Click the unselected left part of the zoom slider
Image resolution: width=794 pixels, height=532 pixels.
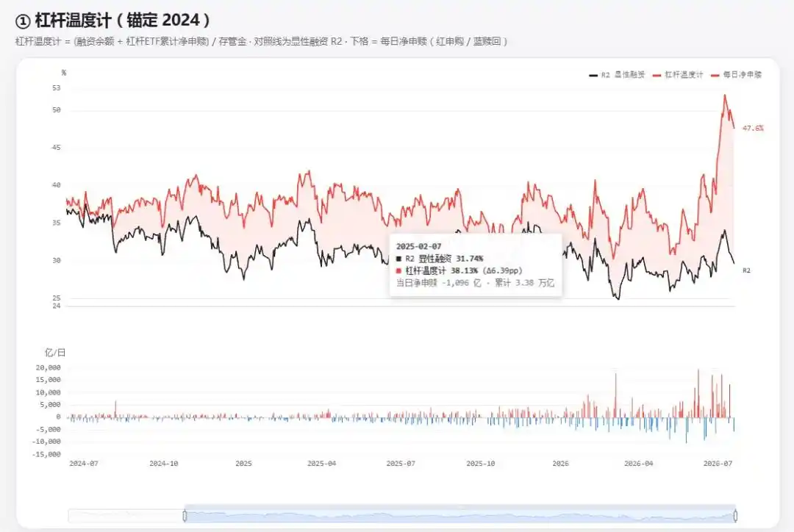click(x=126, y=516)
